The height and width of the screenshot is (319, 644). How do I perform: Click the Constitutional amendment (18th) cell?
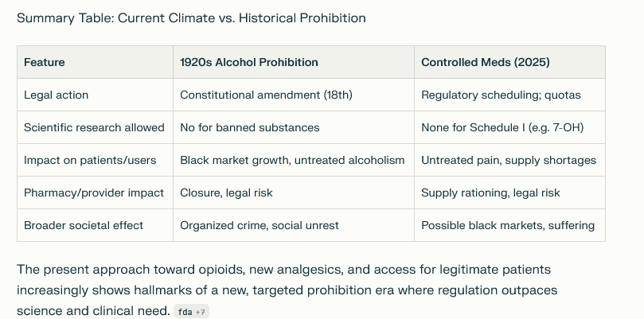pos(294,95)
